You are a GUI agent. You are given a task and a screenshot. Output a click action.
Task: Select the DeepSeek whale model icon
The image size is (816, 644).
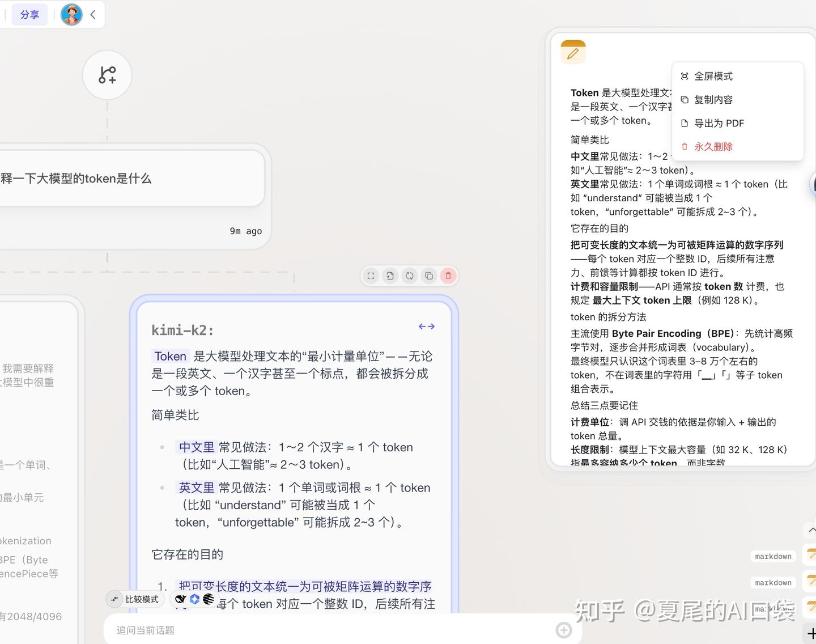coord(181,599)
